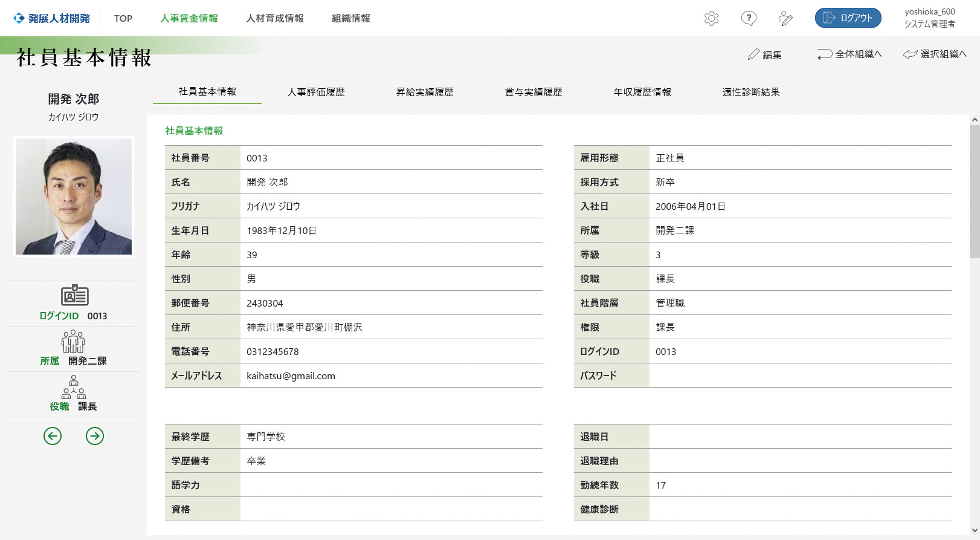Click the department group people icon
Viewport: 980px width, 540px height.
coord(73,342)
